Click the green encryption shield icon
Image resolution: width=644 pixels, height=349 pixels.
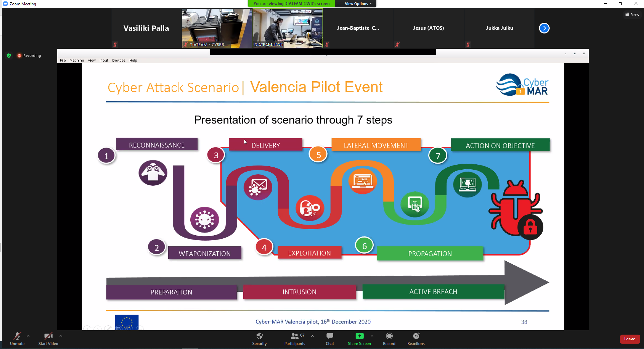[9, 56]
